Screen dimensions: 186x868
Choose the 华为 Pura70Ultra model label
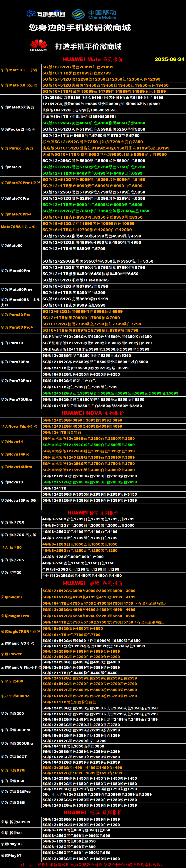(x=17, y=399)
